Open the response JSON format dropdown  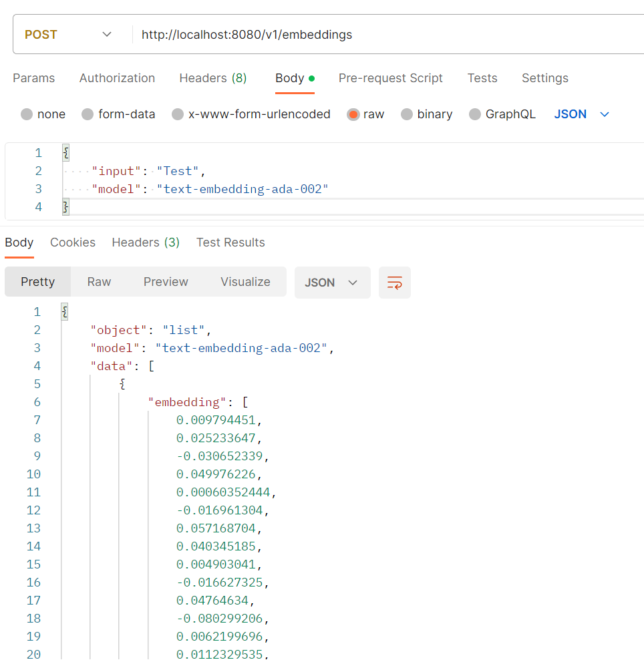point(332,283)
